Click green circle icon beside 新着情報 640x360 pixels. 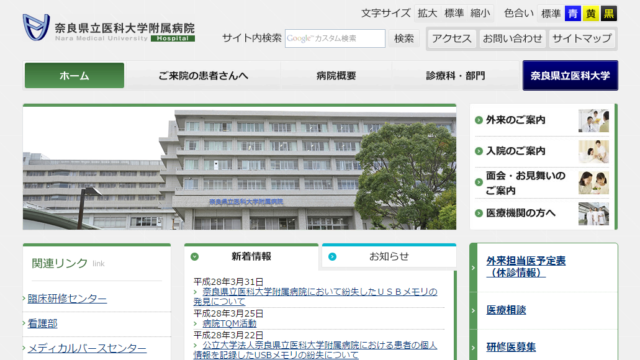tap(195, 257)
